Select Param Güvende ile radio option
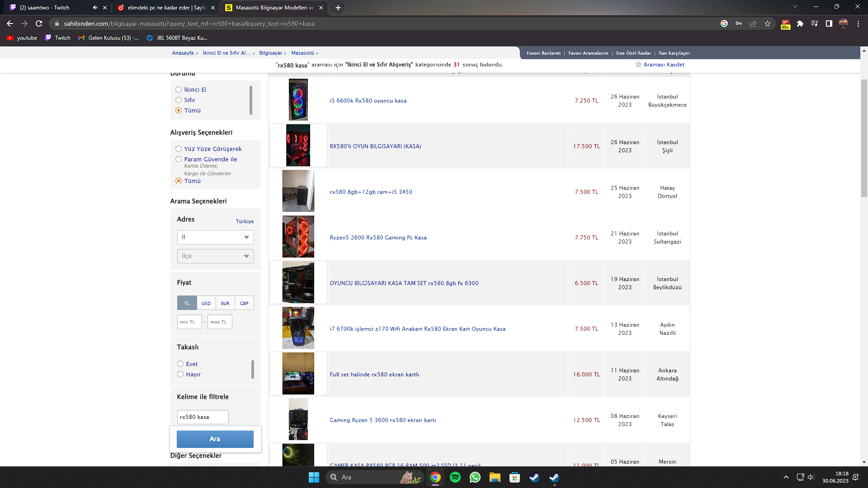Screen dimensions: 868x488 click(179, 159)
